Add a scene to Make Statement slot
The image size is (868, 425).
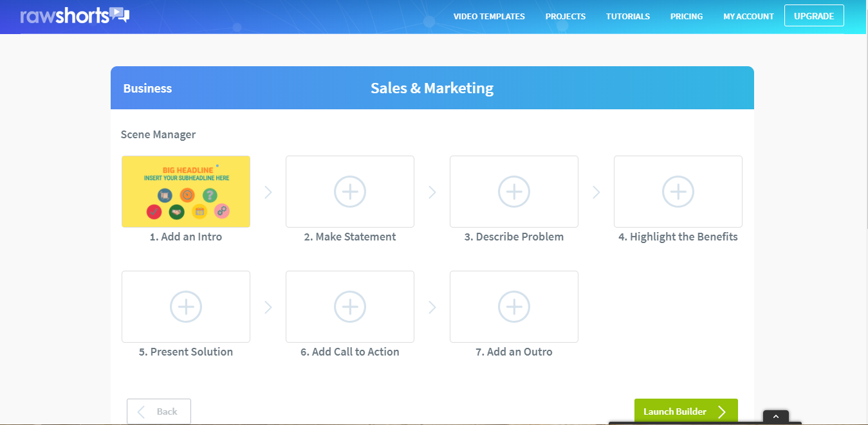(350, 192)
